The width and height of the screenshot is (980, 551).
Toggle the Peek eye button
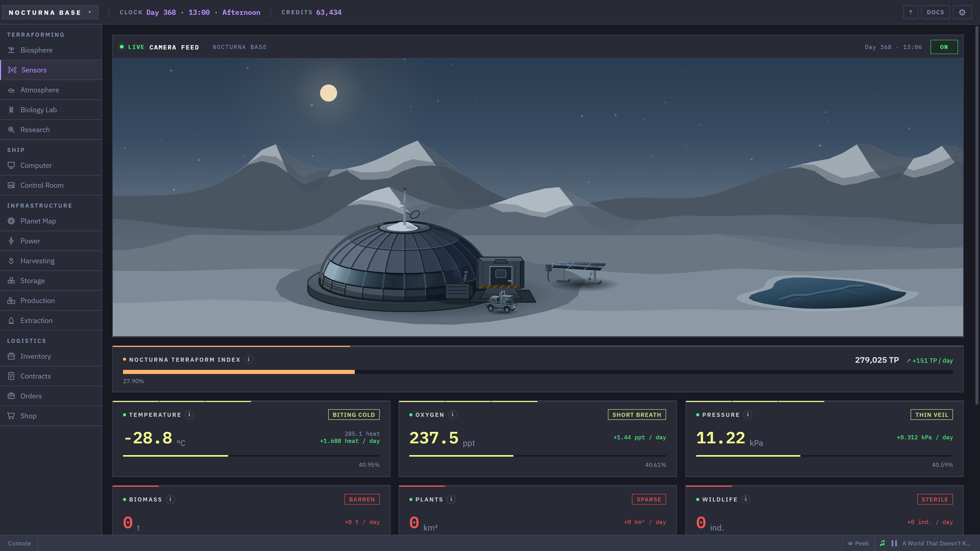[x=858, y=543]
